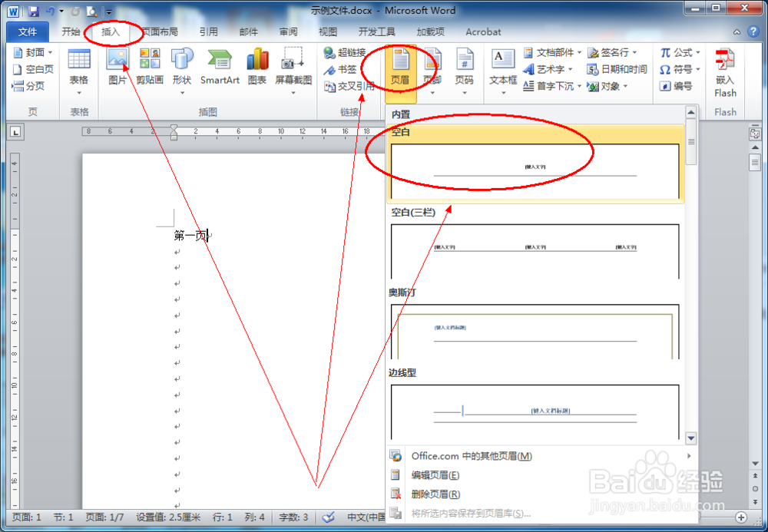Toggle the ruler button above vertical scrollbar

point(755,133)
